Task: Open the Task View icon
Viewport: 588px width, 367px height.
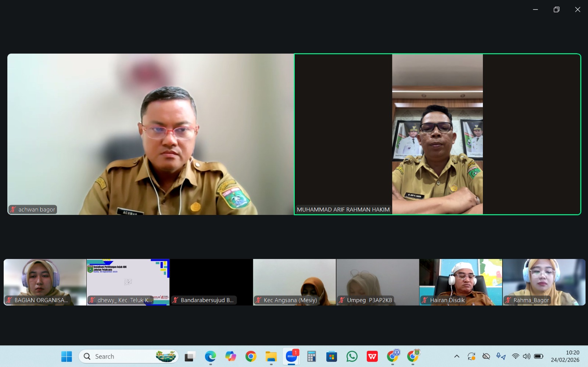Action: (190, 356)
